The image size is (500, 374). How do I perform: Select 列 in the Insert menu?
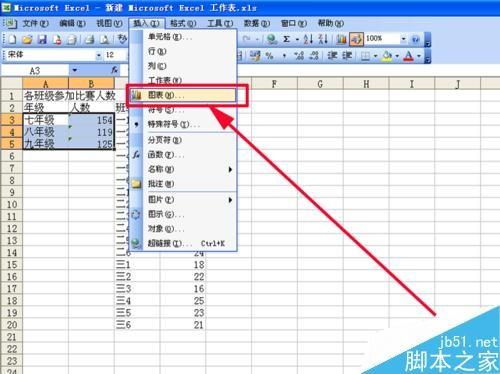point(183,66)
